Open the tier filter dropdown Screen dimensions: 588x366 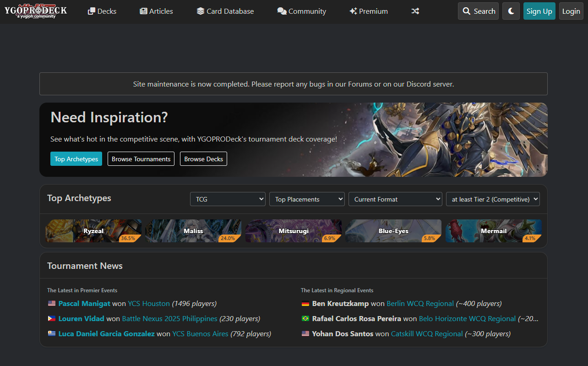493,199
